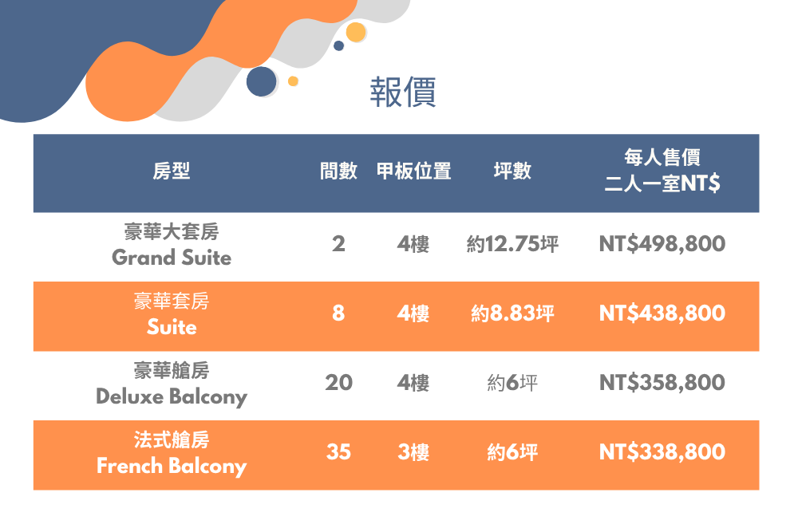Viewport: 798px width, 532px height.
Task: Select the orange Suite room name cell
Action: click(x=172, y=315)
